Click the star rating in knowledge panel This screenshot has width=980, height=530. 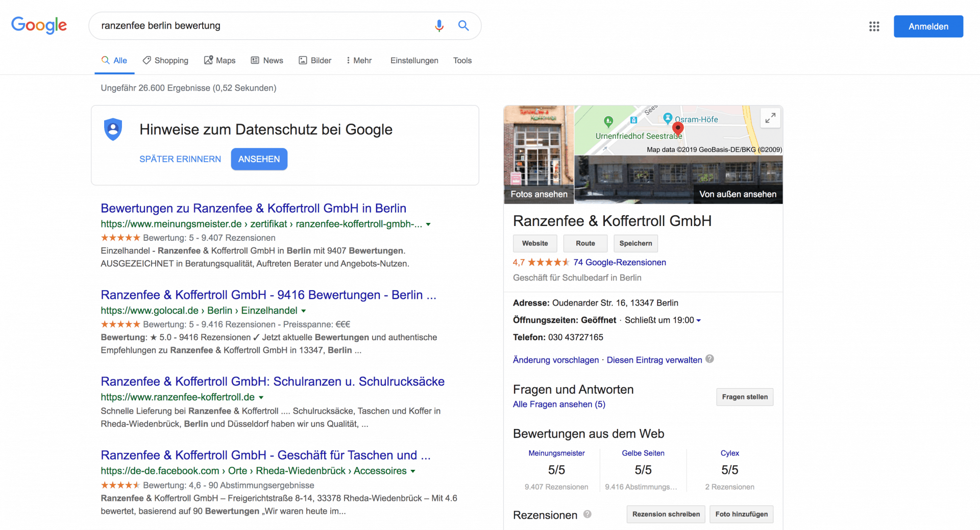point(548,262)
